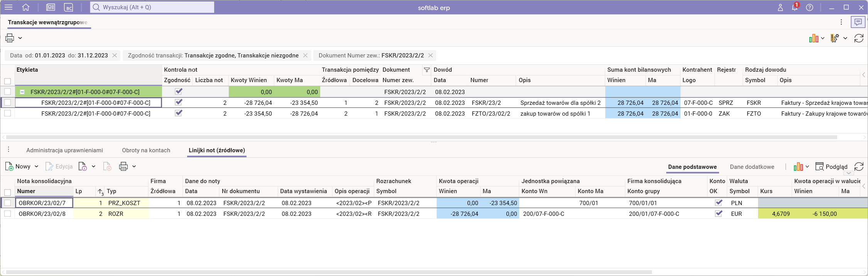Open the notifications bell
Viewport: 868px width, 276px height.
coord(794,7)
